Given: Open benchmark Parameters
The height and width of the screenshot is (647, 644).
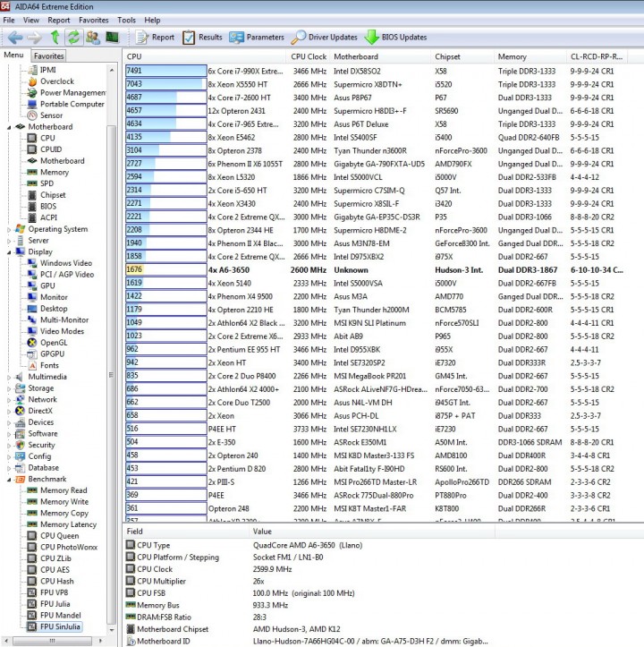Looking at the screenshot, I should coord(257,38).
